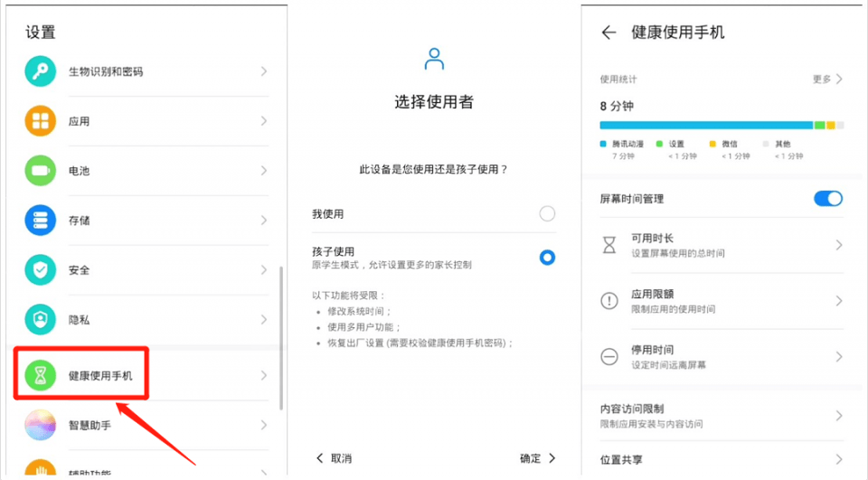Tap 更多 in usage statistics
Viewport: 868px width, 480px height.
tap(827, 80)
